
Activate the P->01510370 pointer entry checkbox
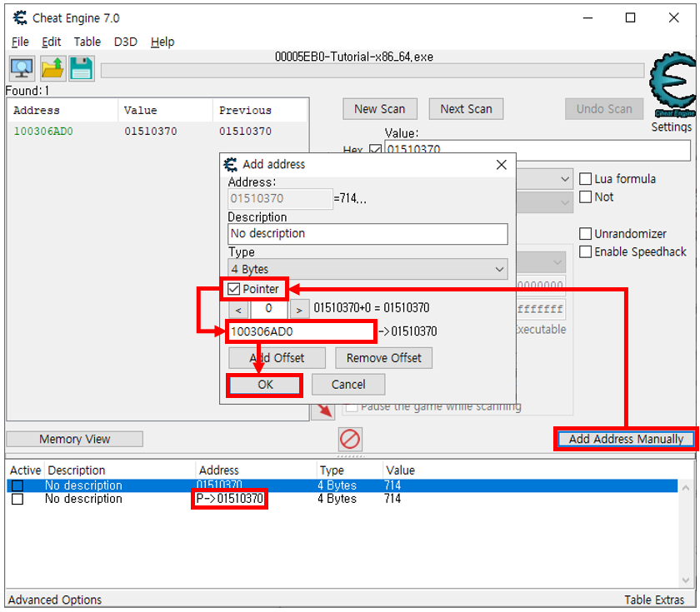[x=17, y=499]
